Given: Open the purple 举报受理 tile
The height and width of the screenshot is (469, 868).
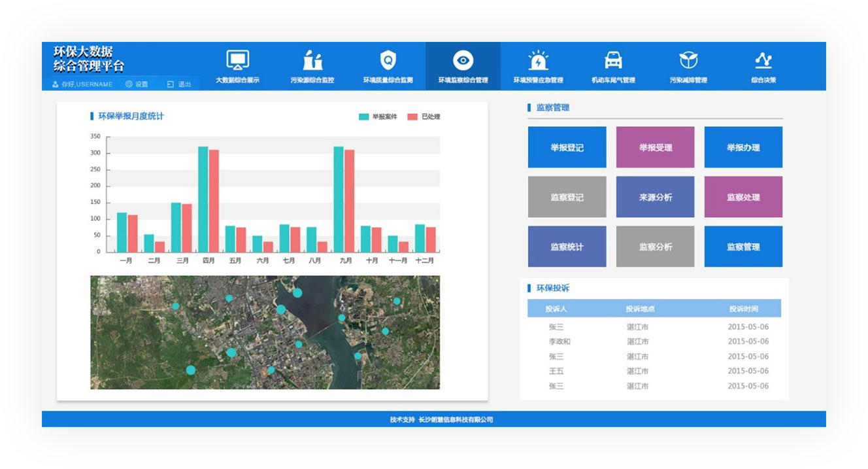Looking at the screenshot, I should tap(655, 147).
